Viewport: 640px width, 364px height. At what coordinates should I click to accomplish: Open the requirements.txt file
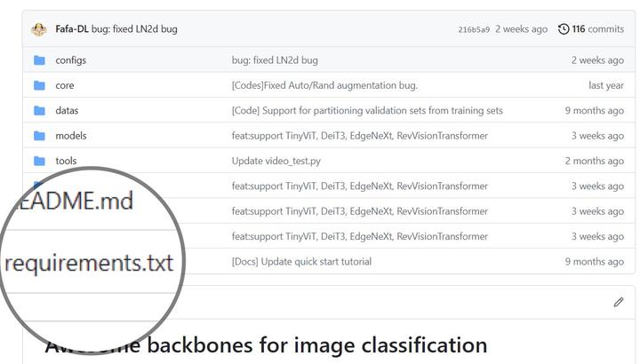point(89,263)
